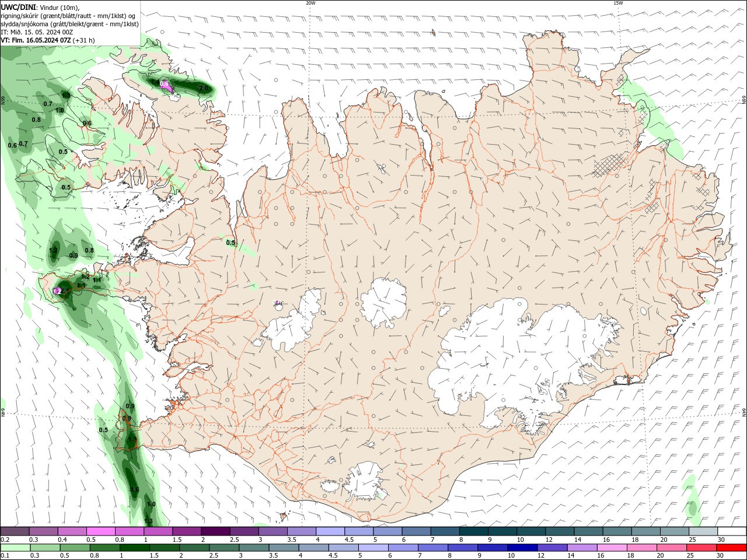Pick the light pink rain swatch between 16 and 18
The image size is (747, 560).
click(x=612, y=547)
